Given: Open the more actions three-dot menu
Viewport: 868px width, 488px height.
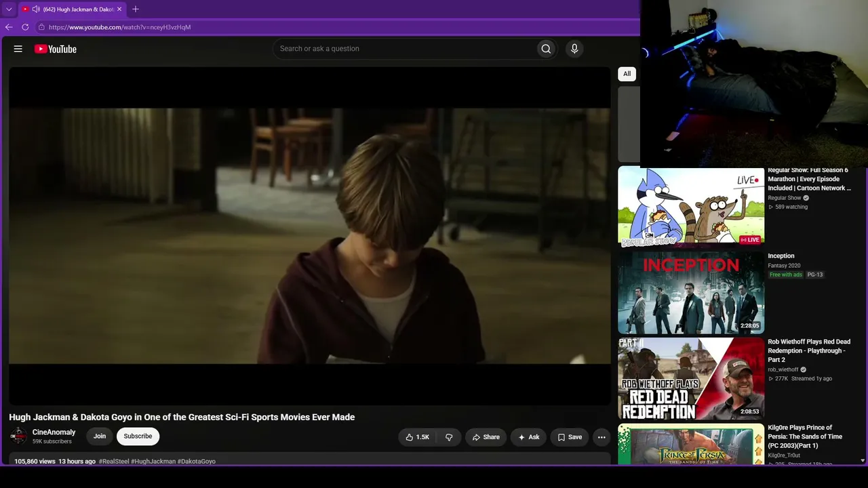Looking at the screenshot, I should click(x=601, y=437).
